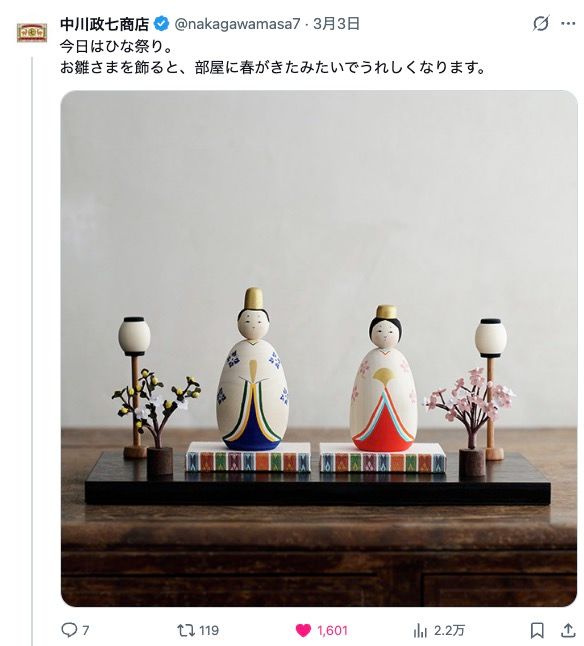Image resolution: width=584 pixels, height=646 pixels.
Task: Click the 1,601 likes count
Action: coord(332,630)
